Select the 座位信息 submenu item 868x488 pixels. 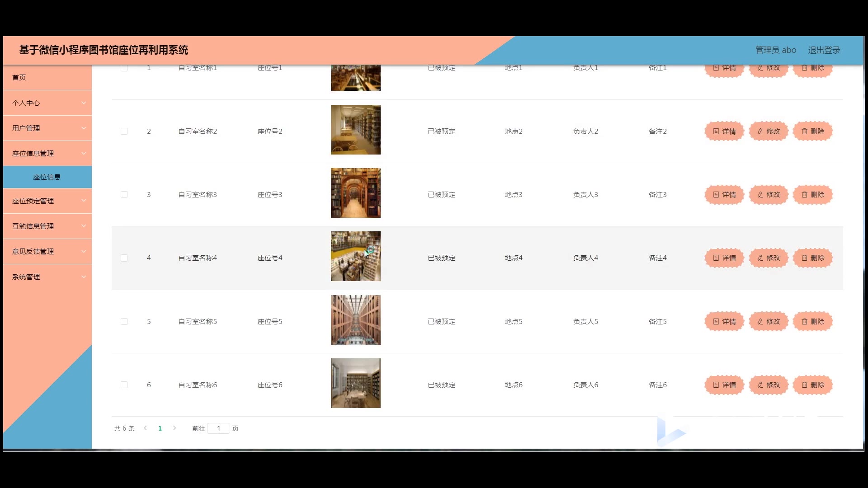coord(47,177)
